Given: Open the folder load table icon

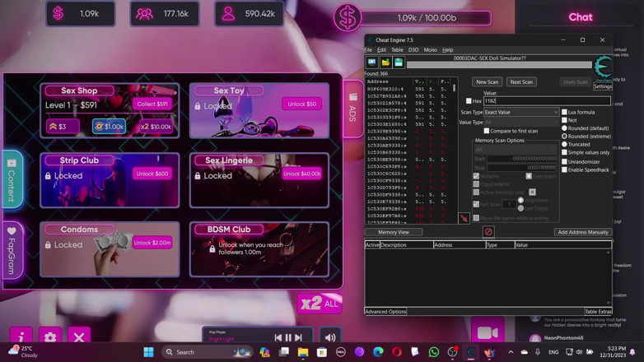Looking at the screenshot, I should (385, 63).
